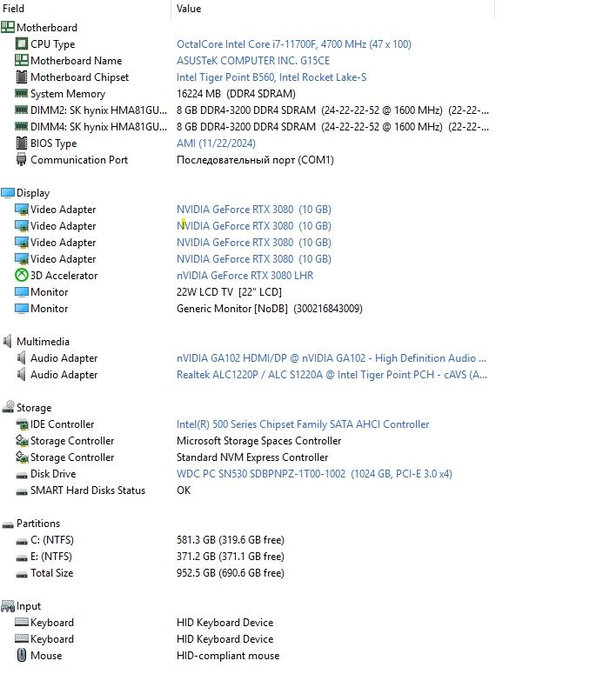Click the Value column header

(189, 8)
